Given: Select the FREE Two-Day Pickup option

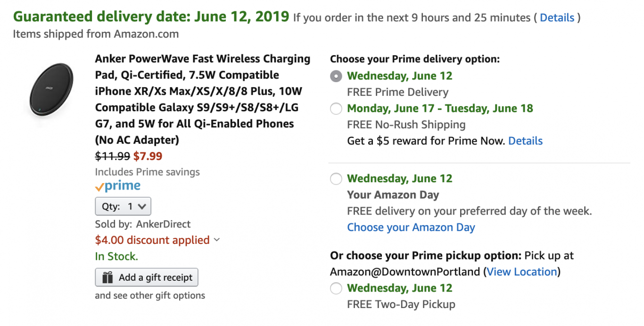Looking at the screenshot, I should [x=336, y=289].
